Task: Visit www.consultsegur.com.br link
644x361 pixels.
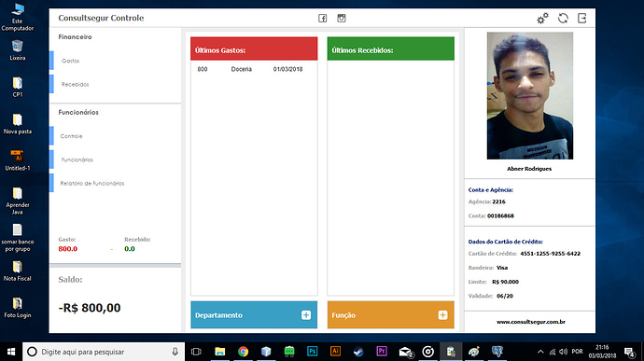Action: click(x=531, y=322)
